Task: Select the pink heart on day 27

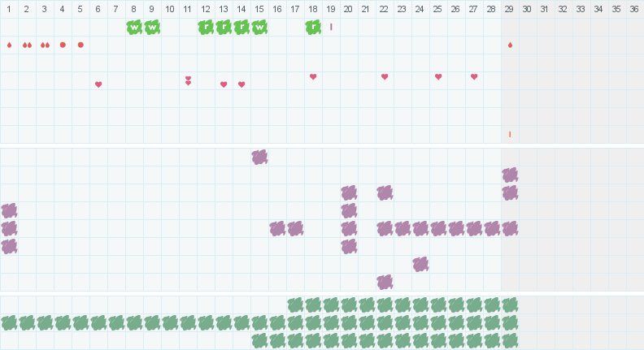Action: pyautogui.click(x=474, y=76)
